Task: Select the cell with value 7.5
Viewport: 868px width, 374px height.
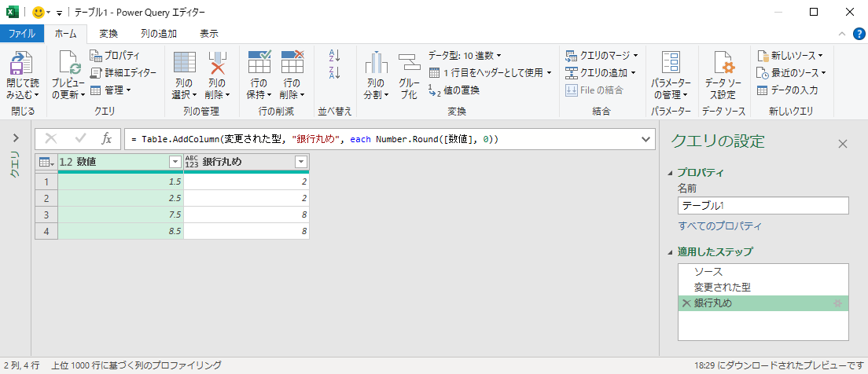Action: click(120, 214)
